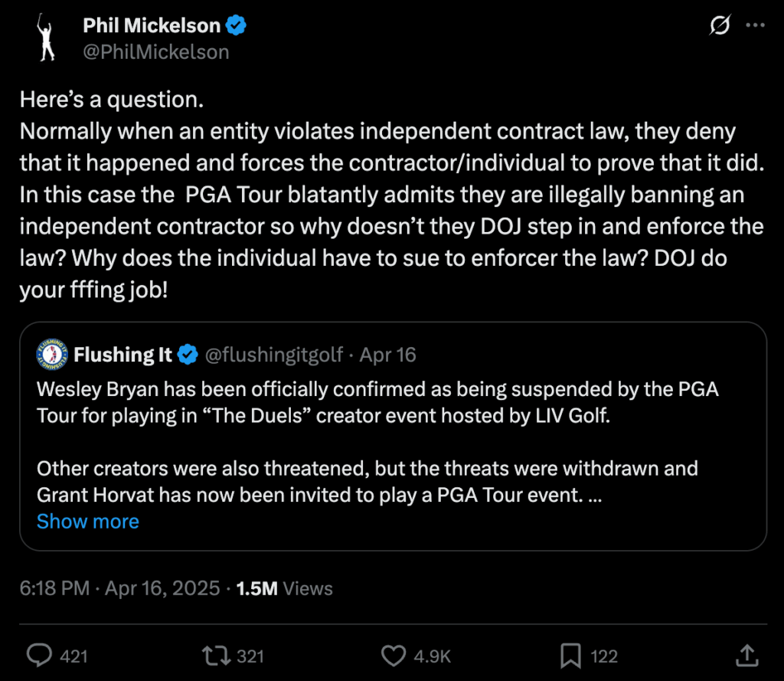Click the reply comment icon
784x681 pixels.
pos(39,656)
